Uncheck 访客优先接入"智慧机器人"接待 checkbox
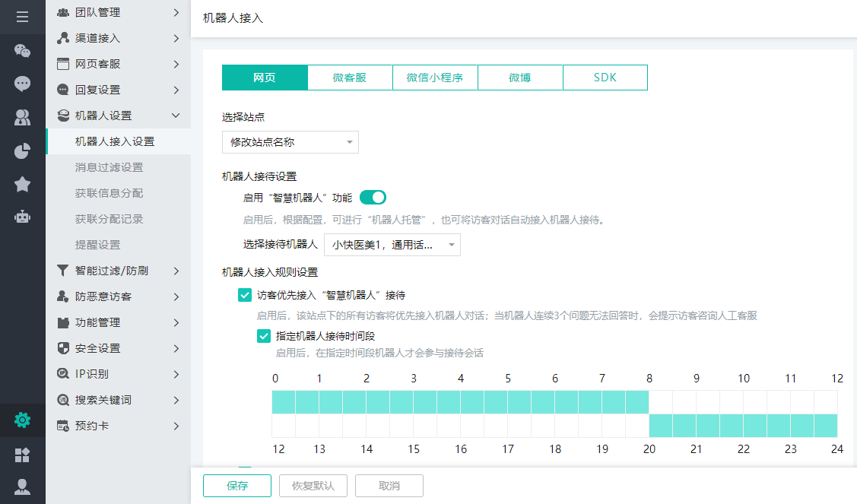 pyautogui.click(x=245, y=295)
